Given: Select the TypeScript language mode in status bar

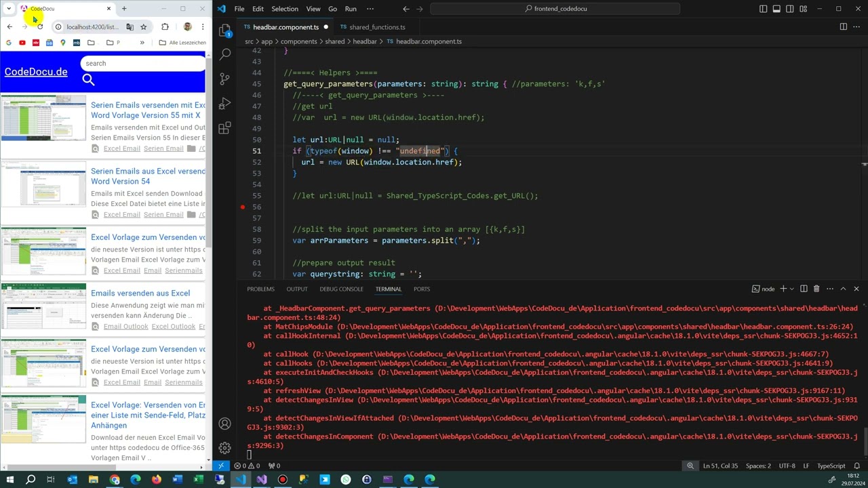Looking at the screenshot, I should (x=831, y=466).
